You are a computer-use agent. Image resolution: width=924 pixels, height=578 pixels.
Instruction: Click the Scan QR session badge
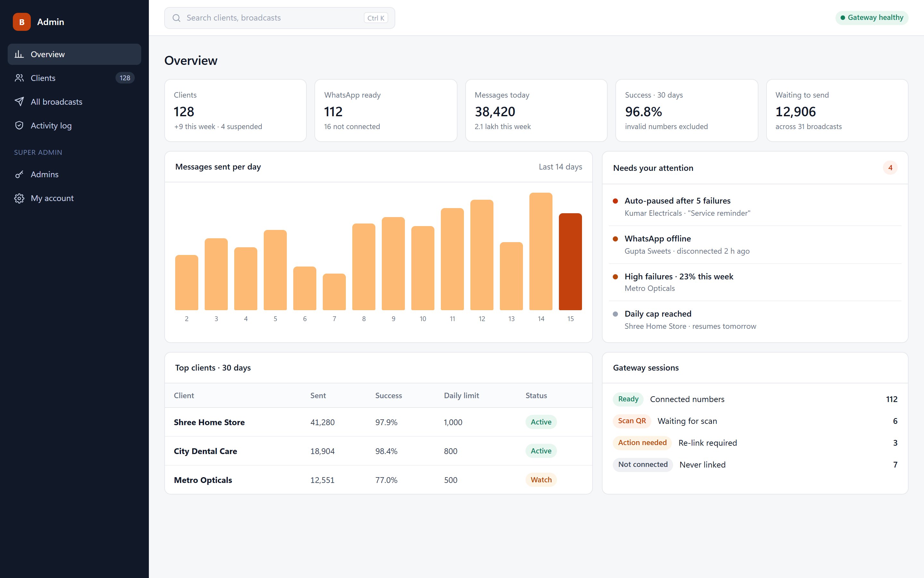[x=632, y=421]
